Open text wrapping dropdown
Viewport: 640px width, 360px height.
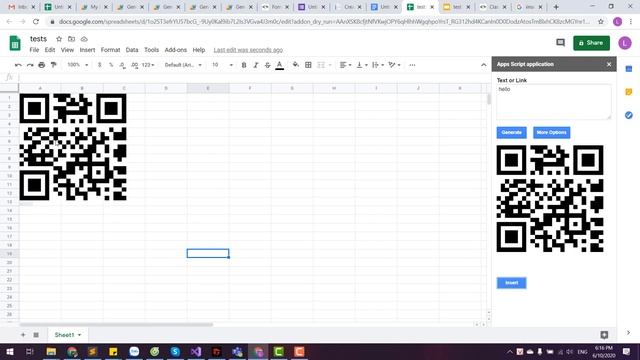point(378,65)
